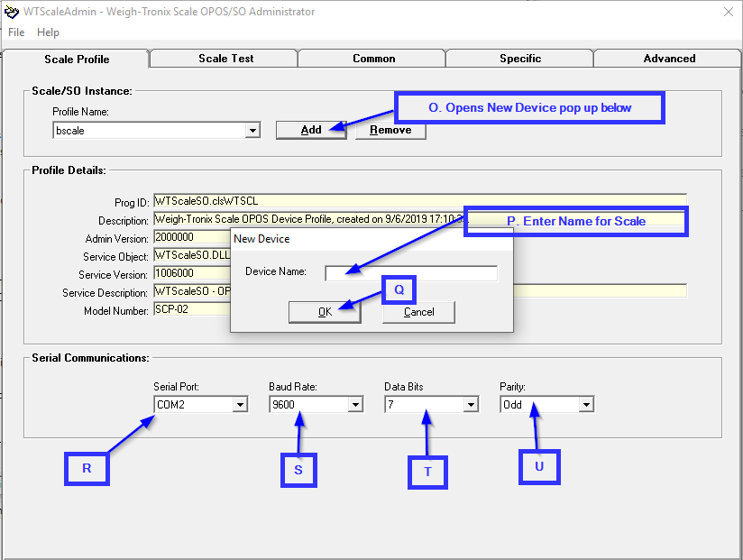Viewport: 743px width, 560px height.
Task: Switch to the Scale Profile tab
Action: click(77, 59)
